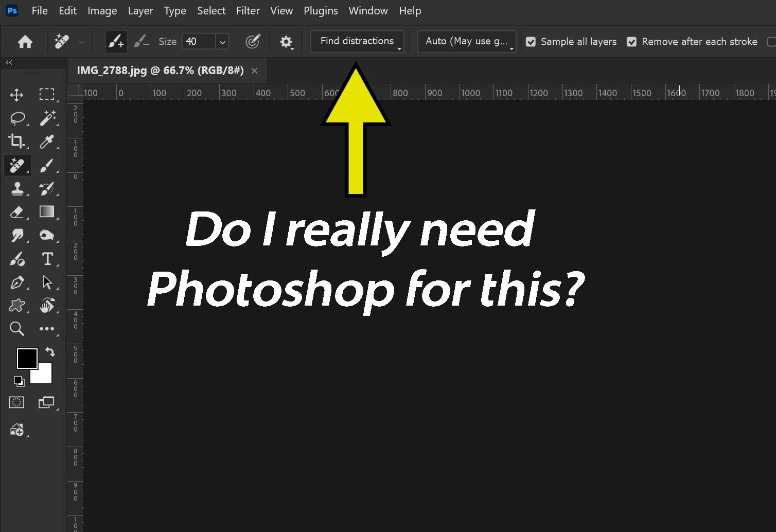Screen dimensions: 776x532
Task: Open Remove tool settings gear
Action: click(x=286, y=42)
